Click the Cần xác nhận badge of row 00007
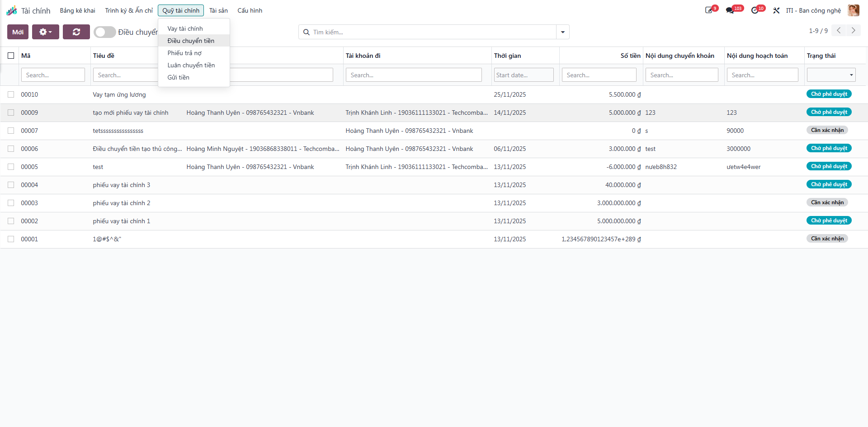 (827, 130)
